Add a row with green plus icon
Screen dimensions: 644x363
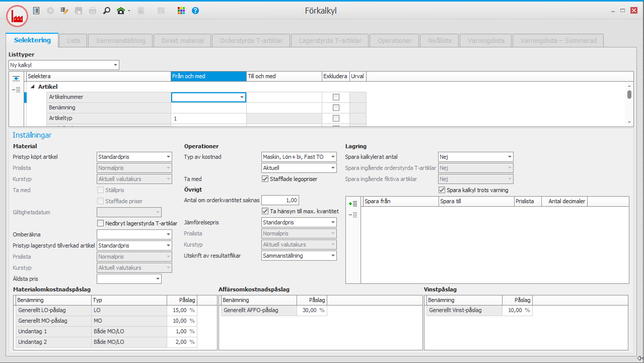(x=353, y=203)
